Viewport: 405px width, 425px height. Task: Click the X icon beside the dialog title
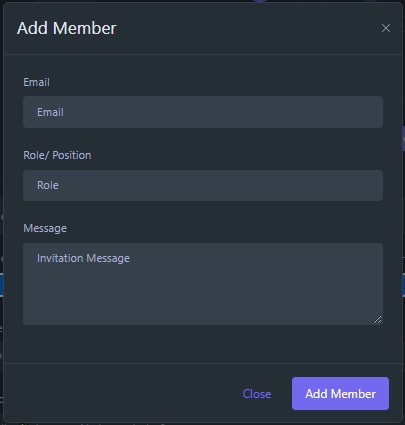point(386,28)
